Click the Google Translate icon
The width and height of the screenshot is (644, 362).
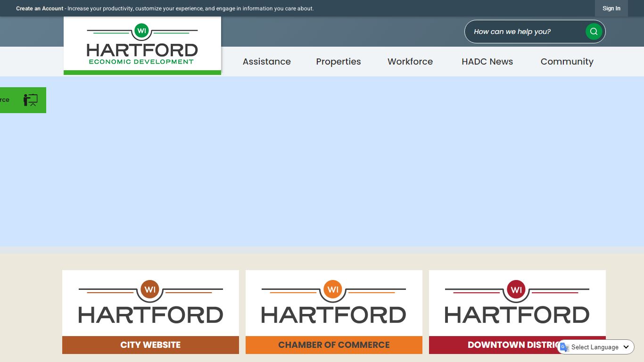coord(564,347)
